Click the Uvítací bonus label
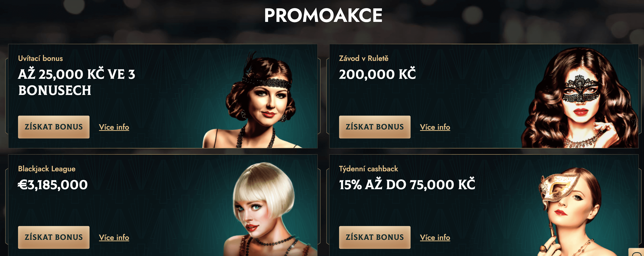This screenshot has height=256, width=644. 40,58
